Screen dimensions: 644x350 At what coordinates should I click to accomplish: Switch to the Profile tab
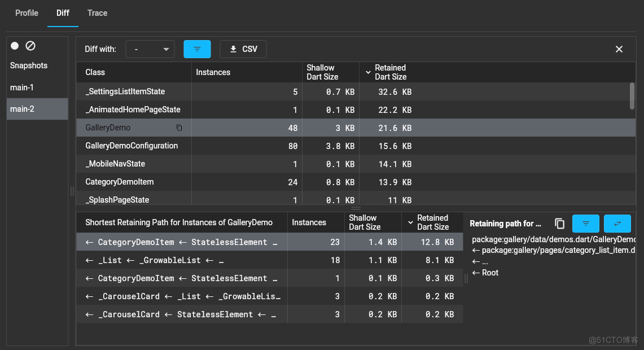point(27,13)
